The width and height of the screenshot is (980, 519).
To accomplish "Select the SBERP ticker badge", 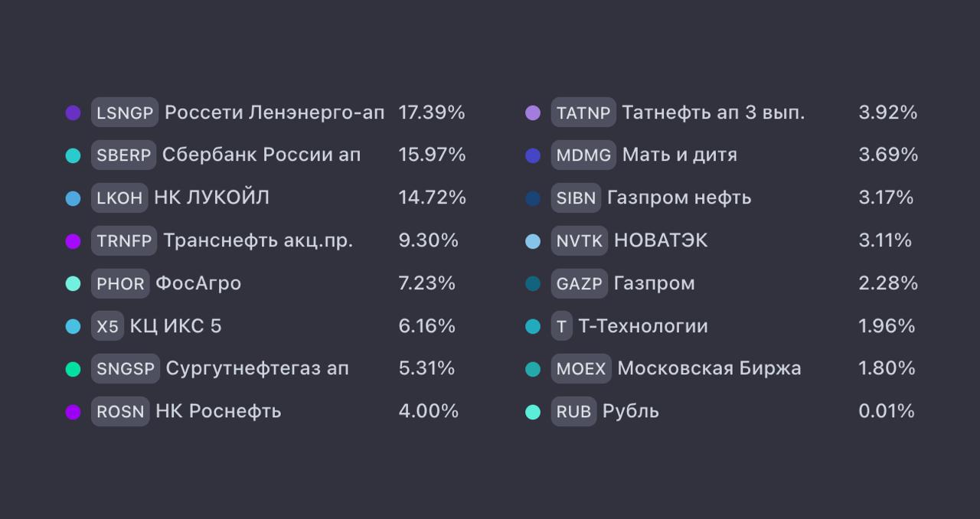I will coord(123,155).
